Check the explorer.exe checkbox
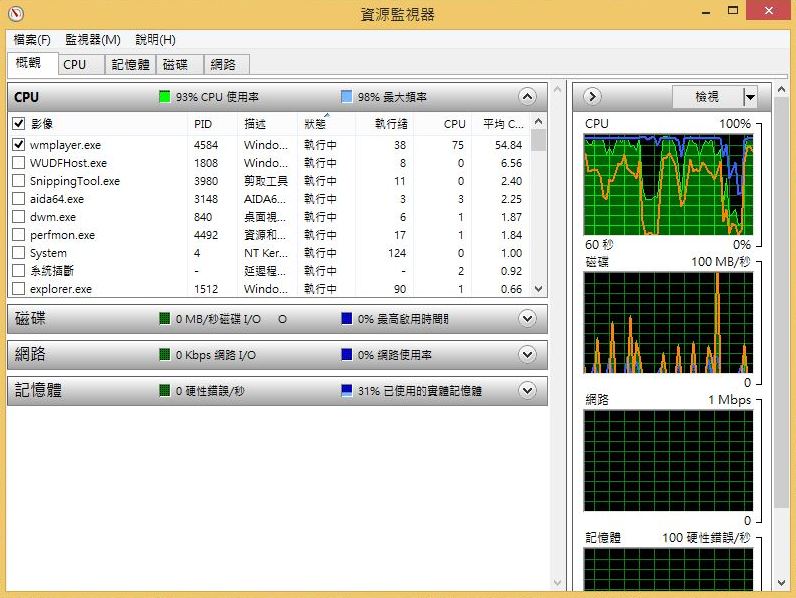 (x=19, y=289)
